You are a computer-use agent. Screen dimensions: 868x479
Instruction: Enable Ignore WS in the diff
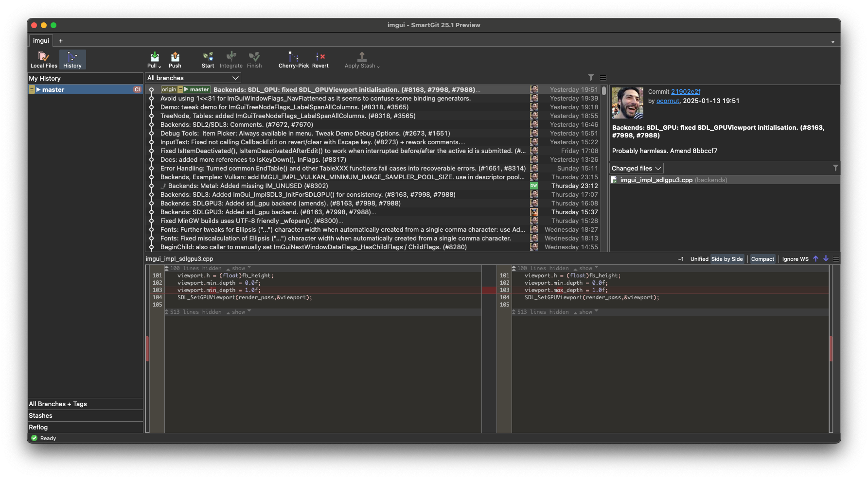tap(795, 259)
